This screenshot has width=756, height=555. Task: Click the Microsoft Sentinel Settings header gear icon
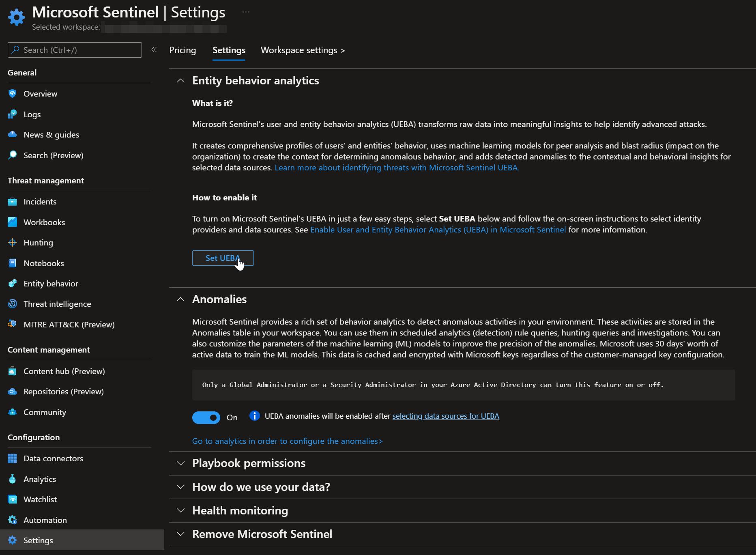click(17, 17)
